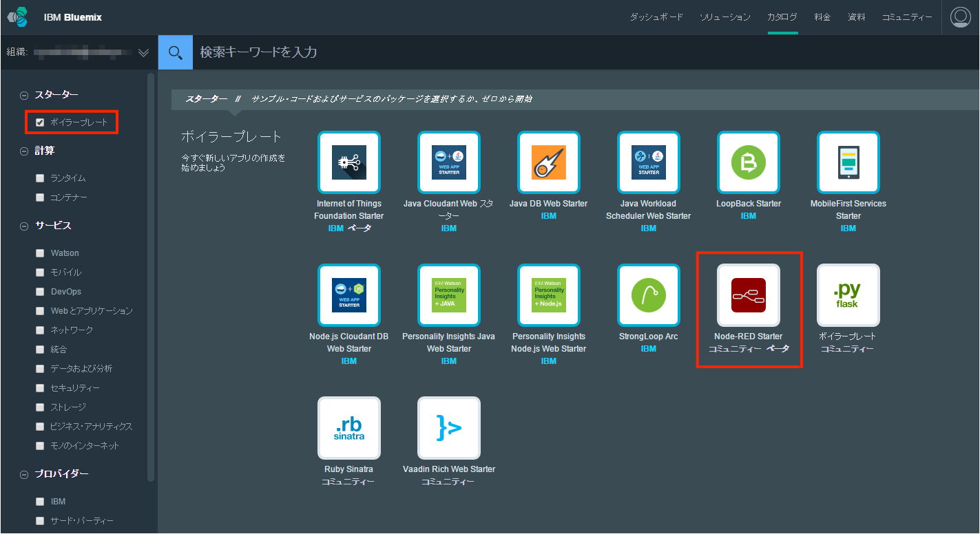Click the Java DB Web Starter label
This screenshot has width=980, height=534.
tap(549, 204)
